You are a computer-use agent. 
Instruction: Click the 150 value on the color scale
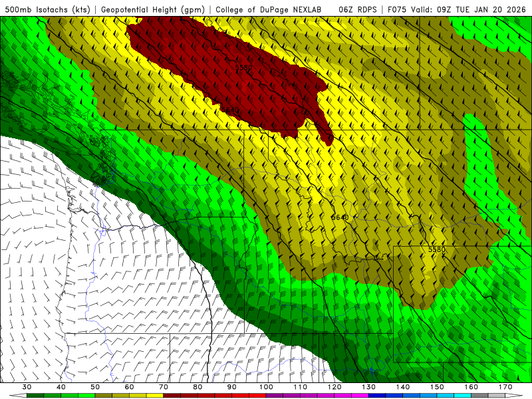pyautogui.click(x=438, y=387)
